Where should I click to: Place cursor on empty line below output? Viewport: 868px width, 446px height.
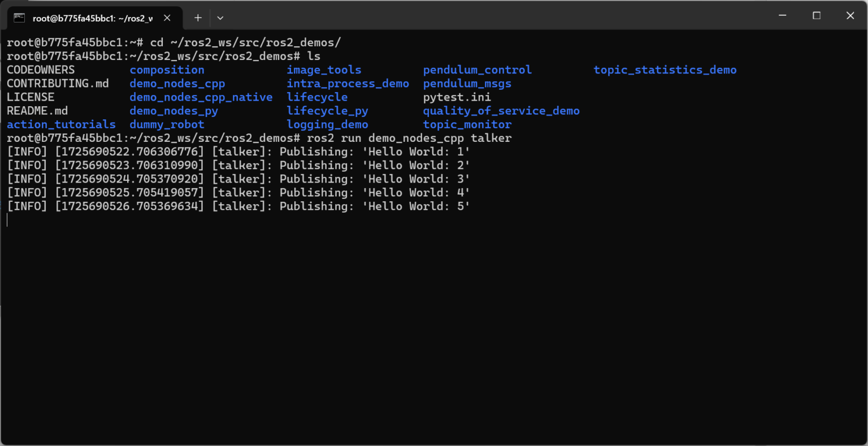tap(226, 220)
